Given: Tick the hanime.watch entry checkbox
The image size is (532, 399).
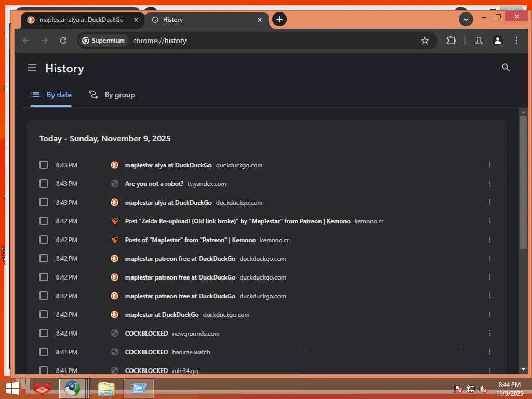Looking at the screenshot, I should point(44,352).
